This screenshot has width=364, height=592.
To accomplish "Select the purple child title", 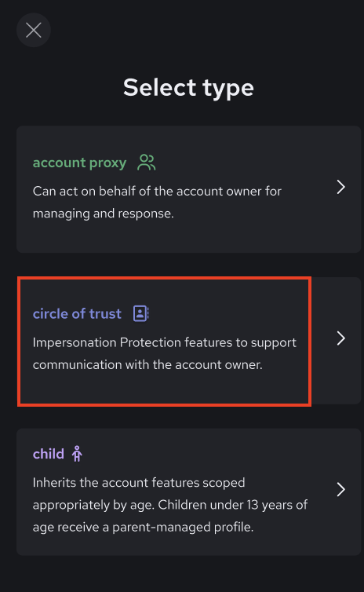I will [x=49, y=454].
